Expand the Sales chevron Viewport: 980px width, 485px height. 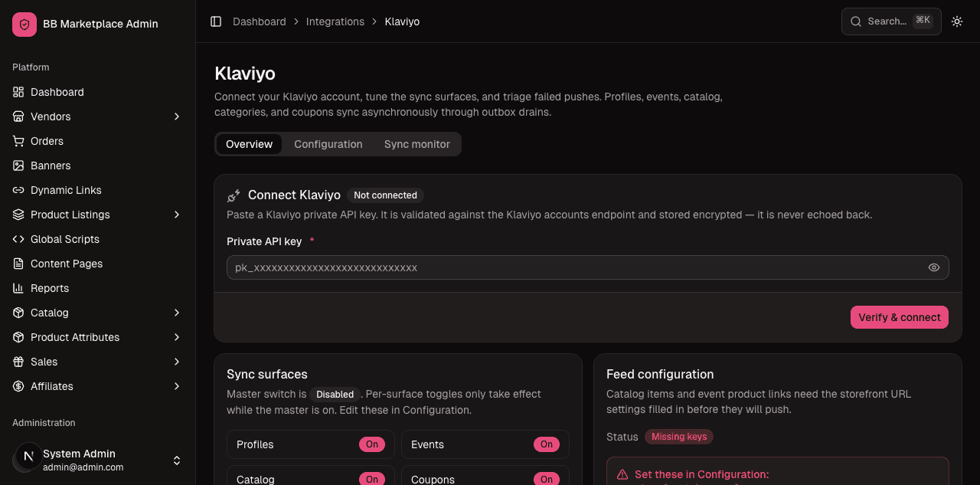coord(177,362)
